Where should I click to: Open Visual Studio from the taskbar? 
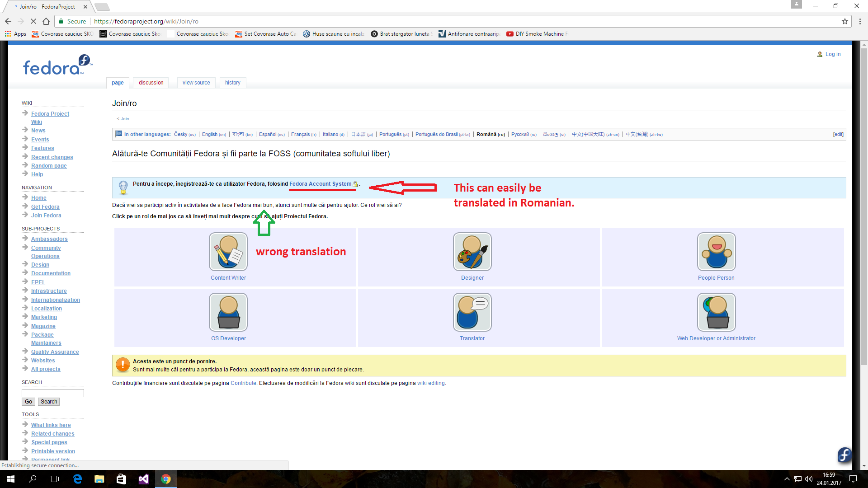point(144,479)
